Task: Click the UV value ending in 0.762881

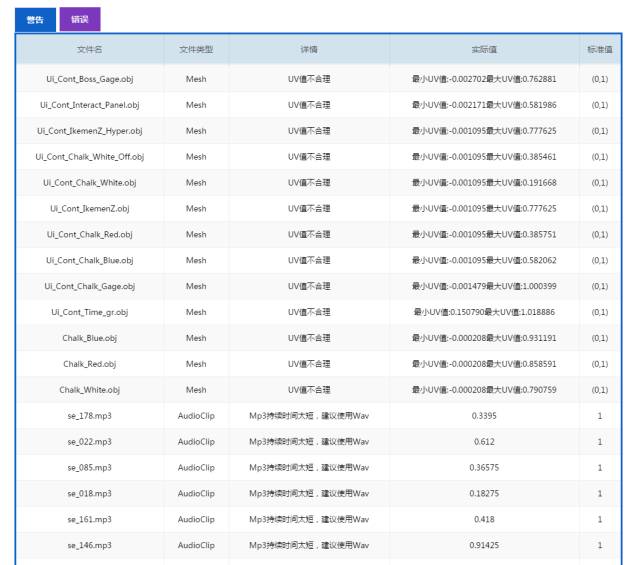Action: (x=484, y=79)
